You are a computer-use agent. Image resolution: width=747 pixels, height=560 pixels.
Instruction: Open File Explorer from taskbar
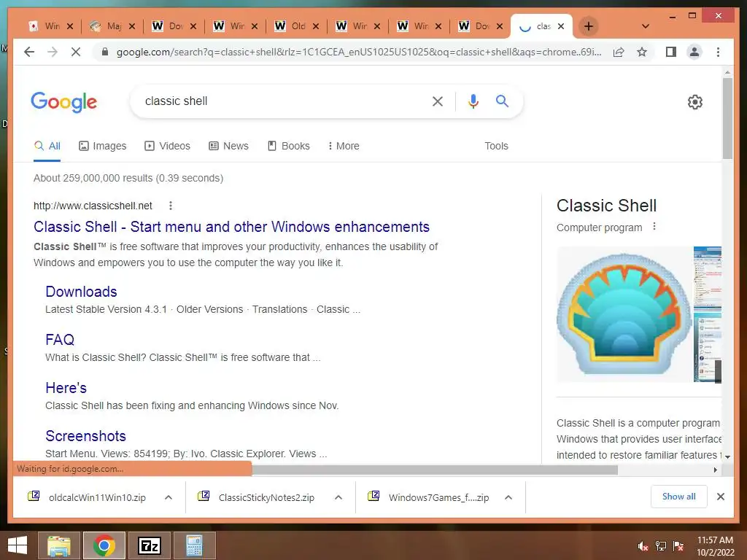(59, 545)
